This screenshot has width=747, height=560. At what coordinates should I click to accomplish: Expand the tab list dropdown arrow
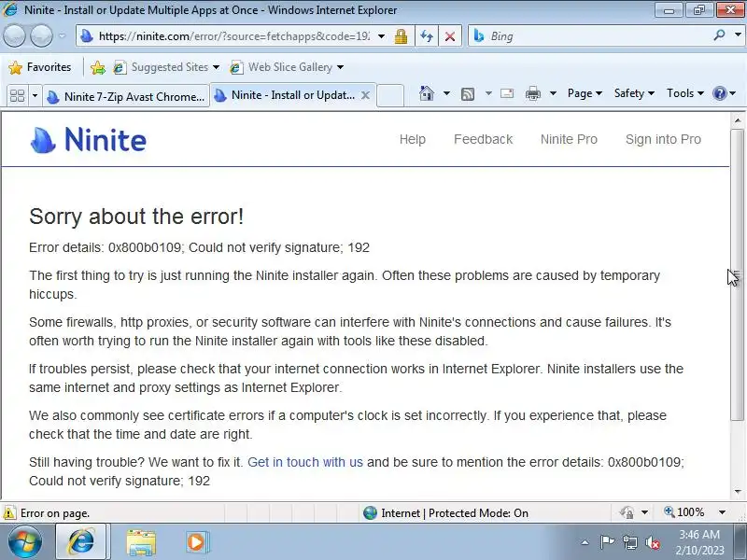(x=35, y=96)
